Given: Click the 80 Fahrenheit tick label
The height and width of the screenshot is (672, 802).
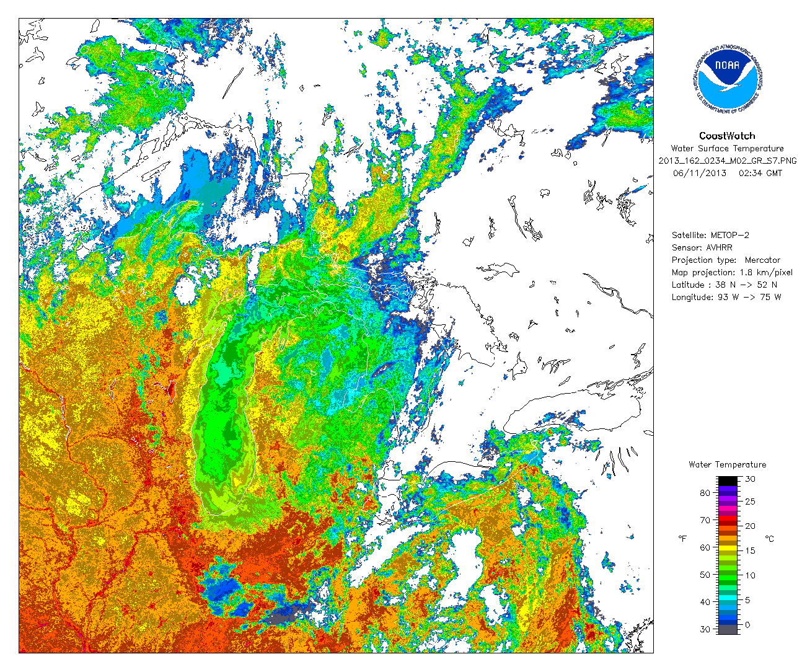Looking at the screenshot, I should (x=705, y=493).
